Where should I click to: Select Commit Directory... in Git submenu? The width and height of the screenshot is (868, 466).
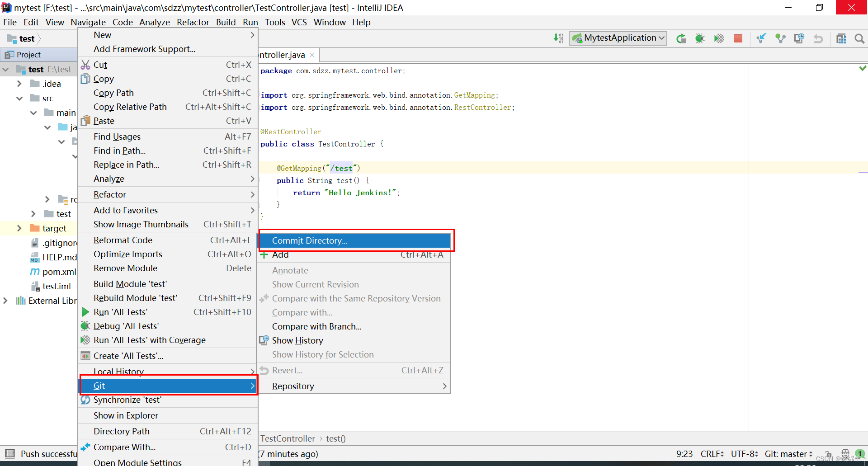[354, 240]
